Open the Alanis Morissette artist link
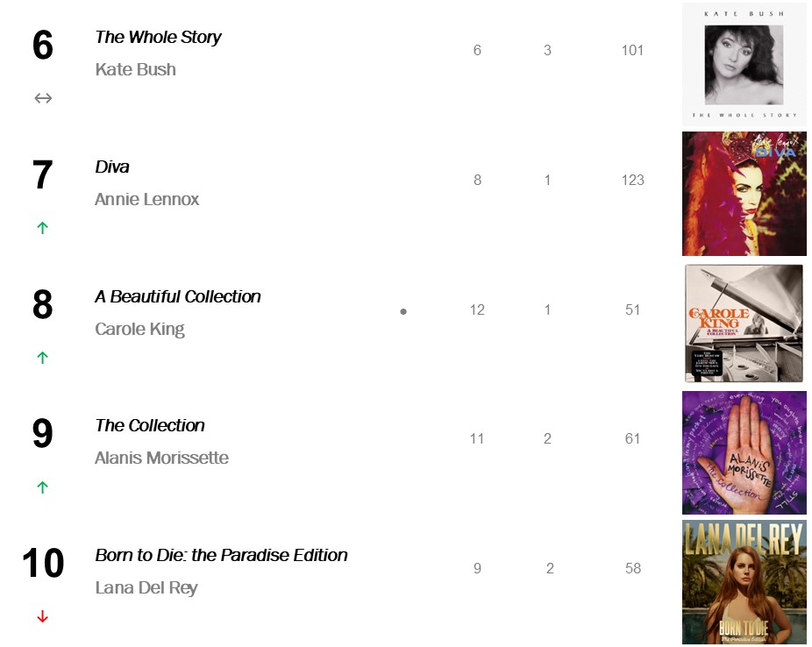 coord(161,458)
